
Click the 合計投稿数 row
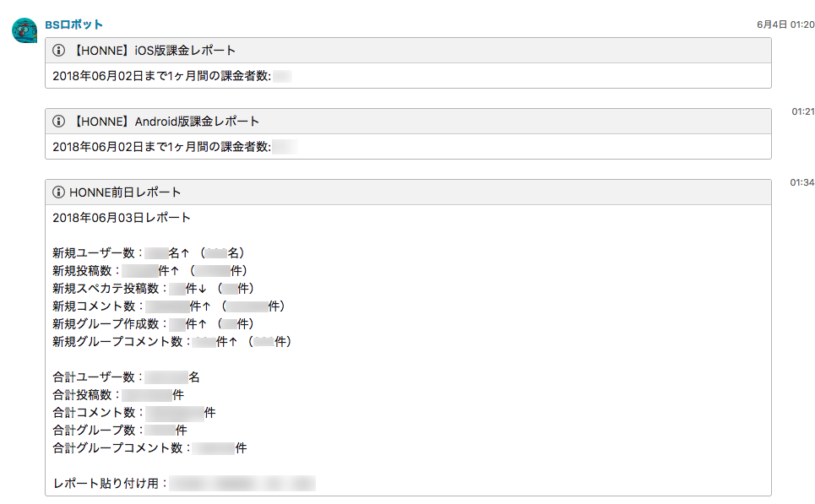(x=118, y=395)
